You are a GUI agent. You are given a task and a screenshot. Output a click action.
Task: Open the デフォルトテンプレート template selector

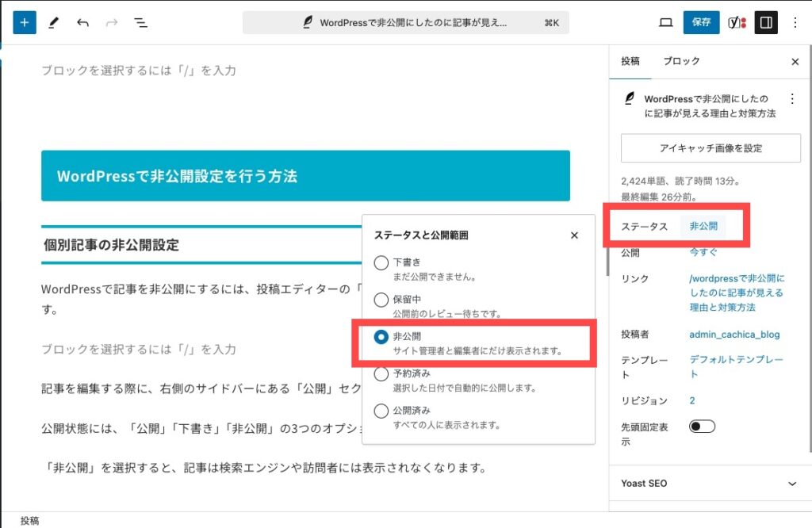736,366
